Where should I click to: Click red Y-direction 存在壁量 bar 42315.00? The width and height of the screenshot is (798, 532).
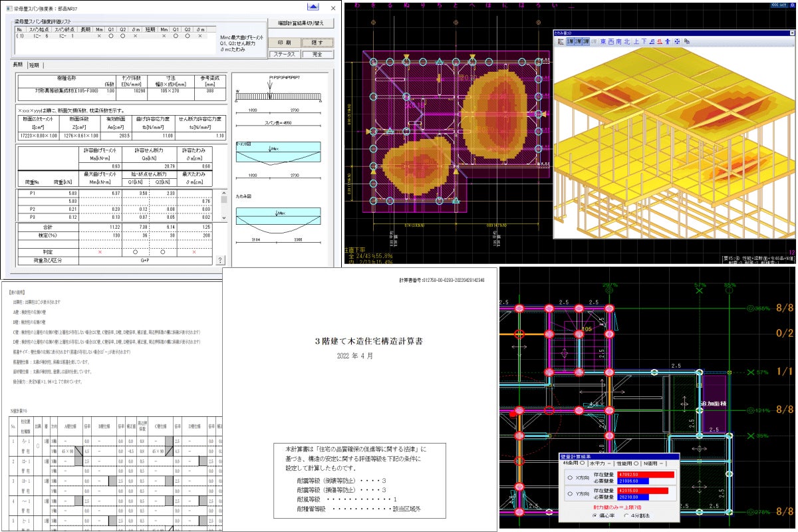[x=642, y=491]
